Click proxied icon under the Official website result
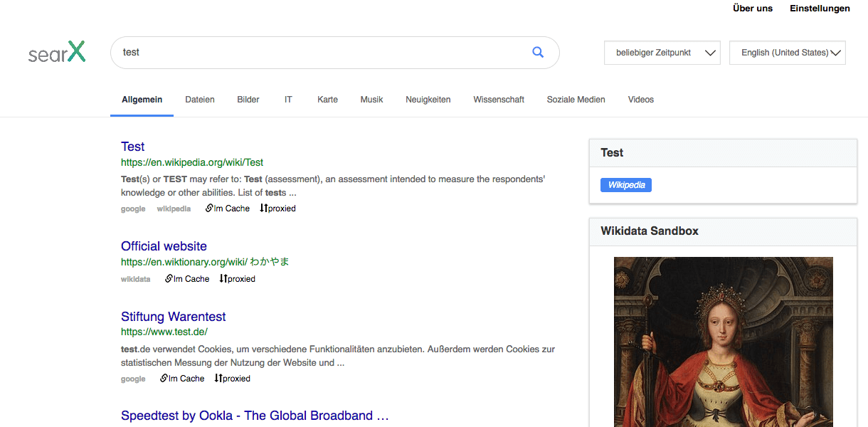Viewport: 868px width, 427px height. (237, 278)
